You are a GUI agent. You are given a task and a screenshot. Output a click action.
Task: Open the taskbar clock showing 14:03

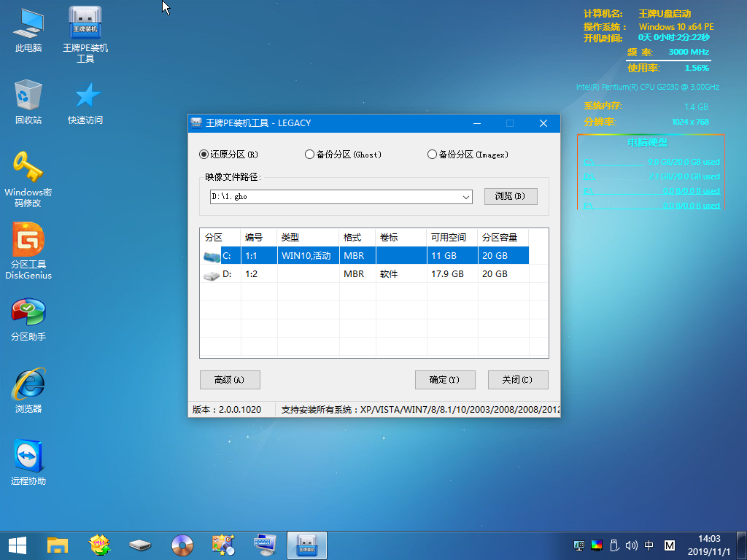pos(709,545)
